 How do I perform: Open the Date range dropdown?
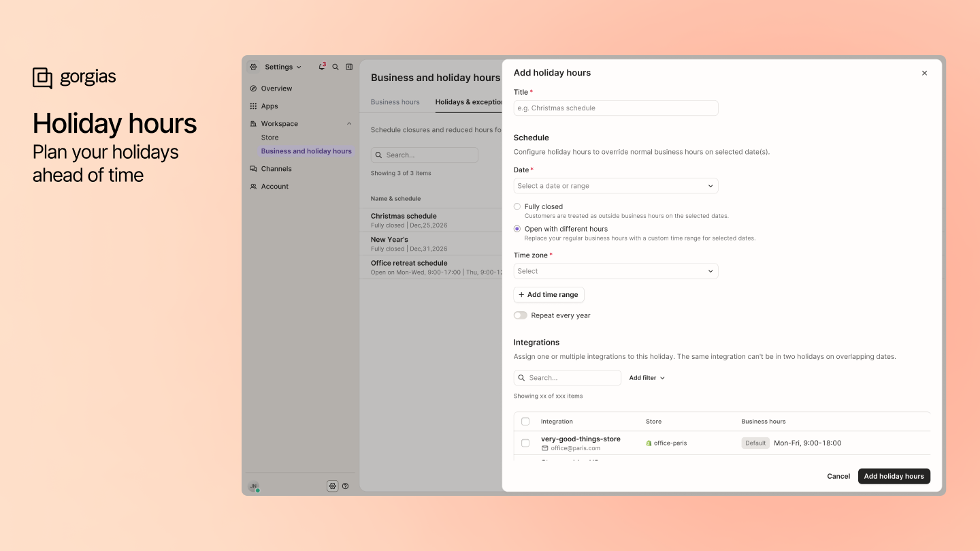616,186
